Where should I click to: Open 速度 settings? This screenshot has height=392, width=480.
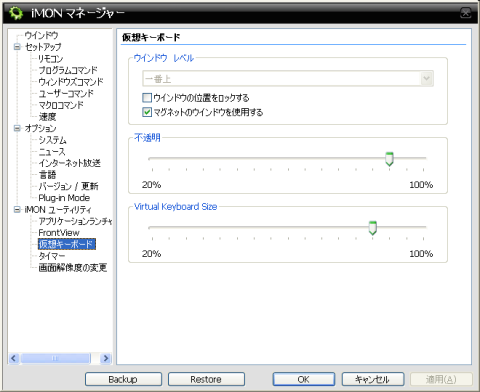[x=47, y=117]
